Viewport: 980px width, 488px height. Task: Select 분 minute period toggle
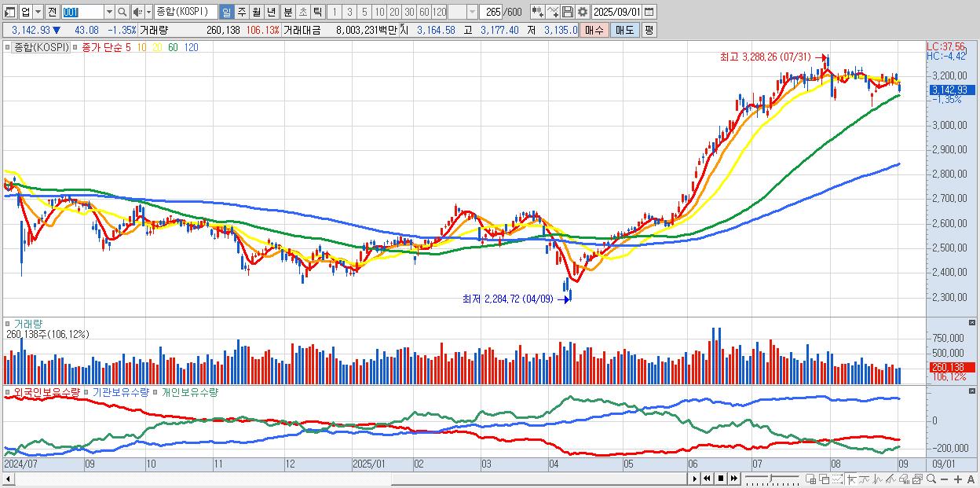[287, 12]
